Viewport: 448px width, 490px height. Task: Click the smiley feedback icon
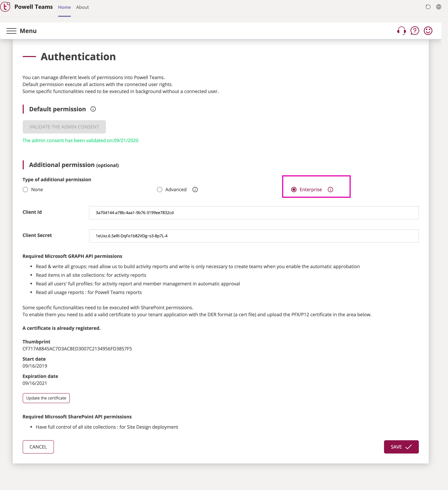click(428, 31)
